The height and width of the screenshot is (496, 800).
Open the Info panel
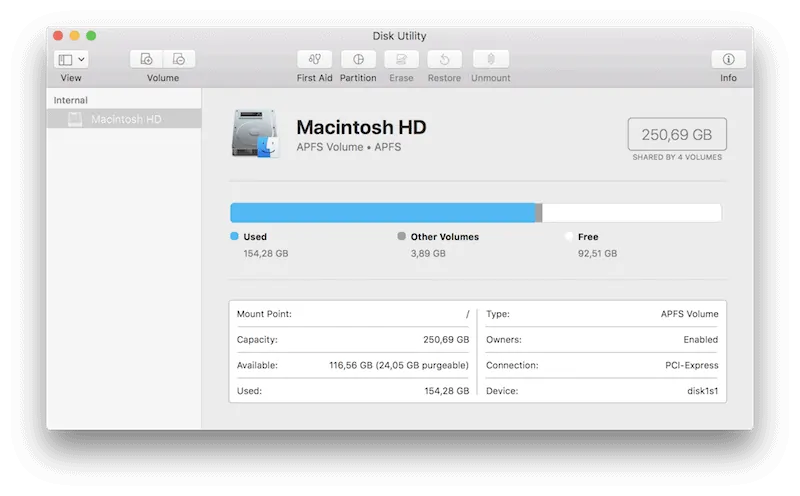729,60
